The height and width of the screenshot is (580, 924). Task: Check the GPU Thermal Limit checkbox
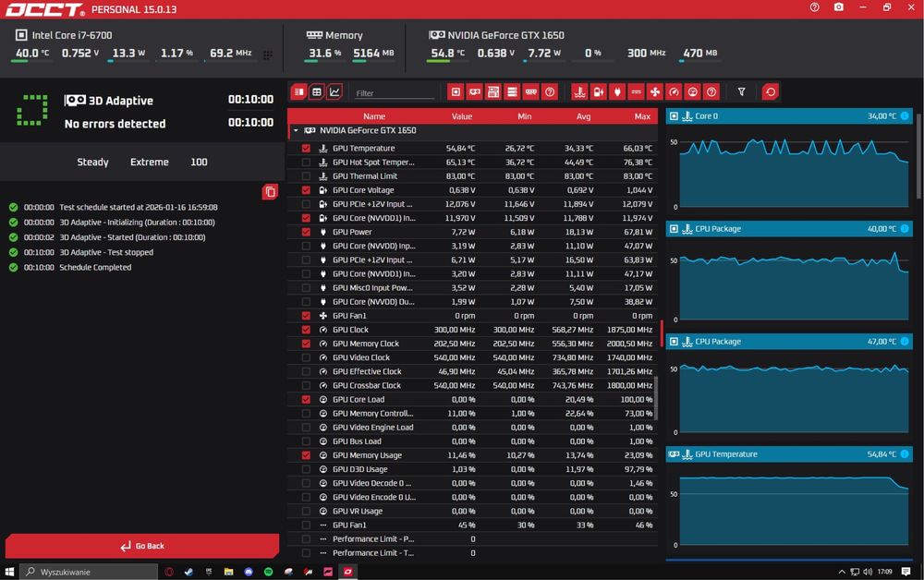pyautogui.click(x=306, y=176)
